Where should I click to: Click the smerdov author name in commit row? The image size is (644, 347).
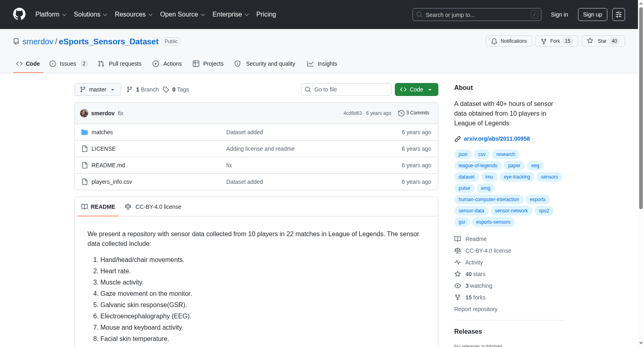(103, 113)
